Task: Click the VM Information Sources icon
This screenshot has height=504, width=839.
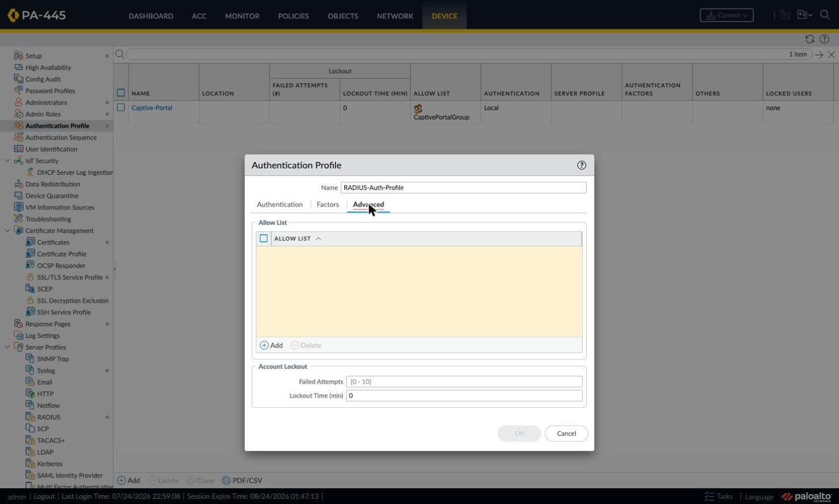Action: (18, 207)
